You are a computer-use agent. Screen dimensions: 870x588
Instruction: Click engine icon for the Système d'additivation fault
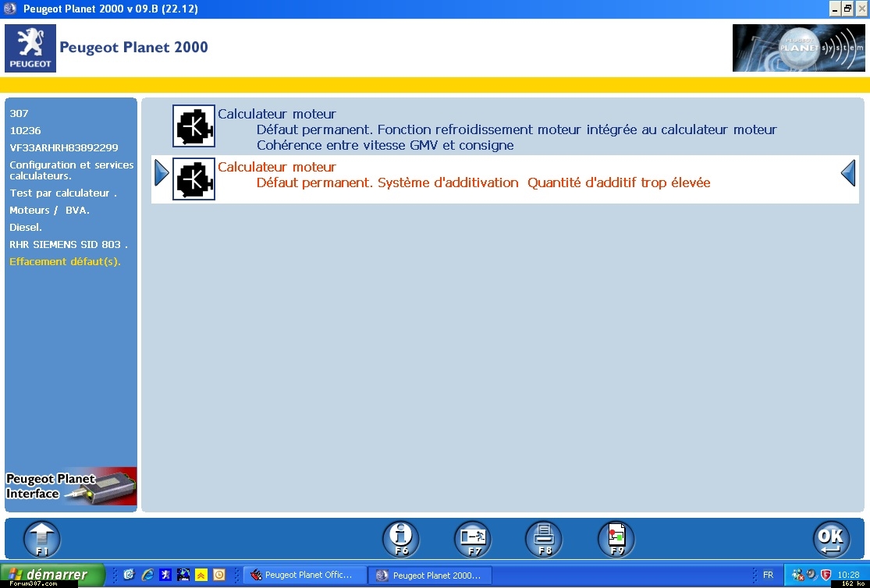[194, 179]
